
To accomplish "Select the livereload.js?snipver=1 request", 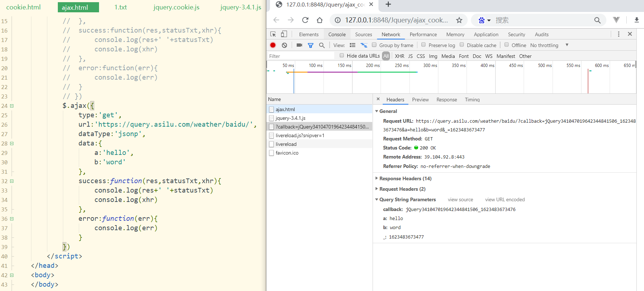I will coord(319,135).
